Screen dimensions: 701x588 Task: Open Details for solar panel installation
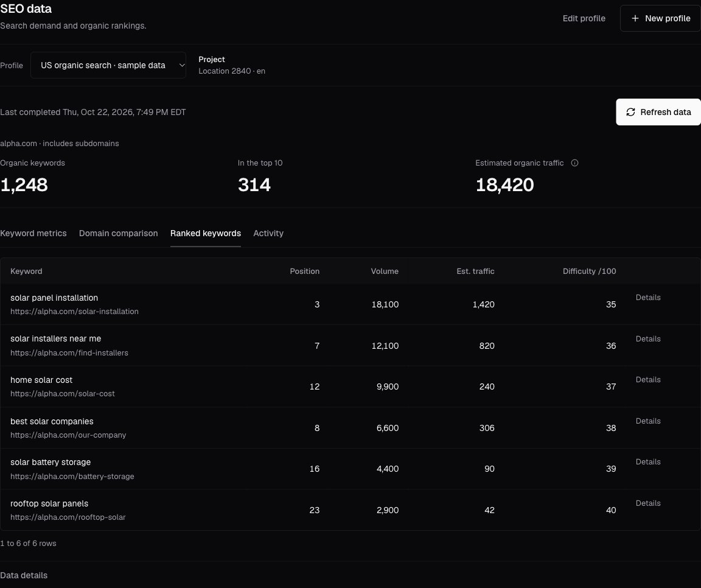pos(648,298)
